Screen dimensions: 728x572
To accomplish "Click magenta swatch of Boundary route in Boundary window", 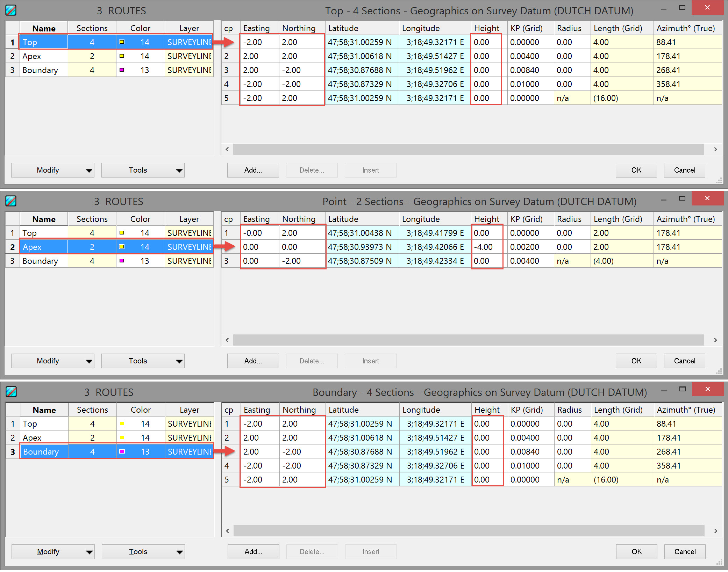I will [x=122, y=451].
